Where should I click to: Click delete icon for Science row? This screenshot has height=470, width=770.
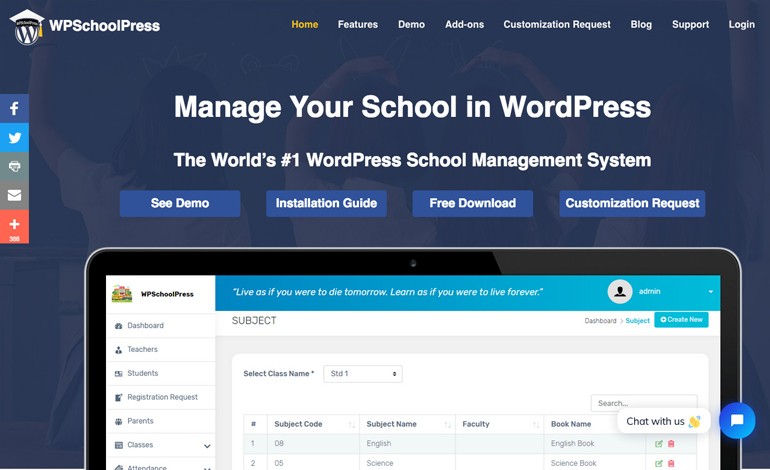click(671, 463)
